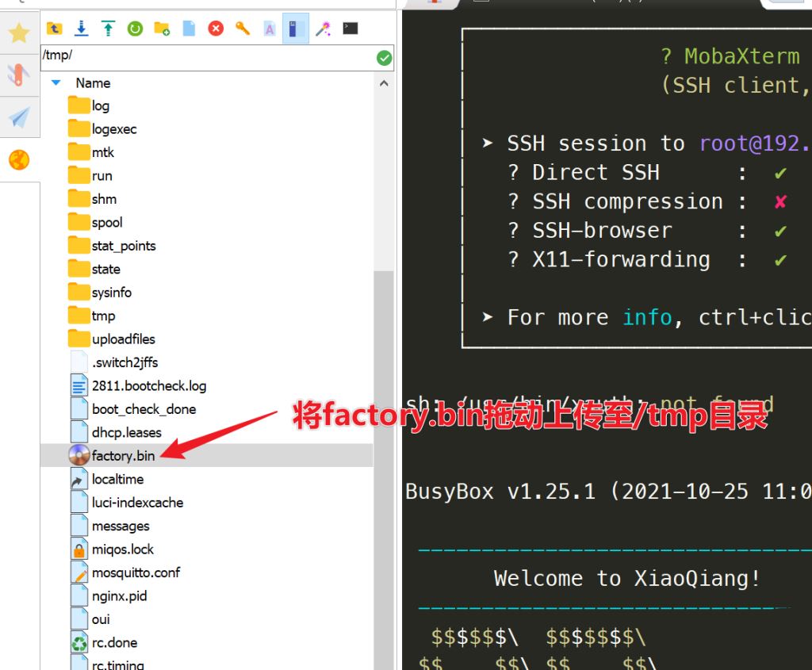
Task: Open the Sessions star sidebar tab
Action: (x=19, y=33)
